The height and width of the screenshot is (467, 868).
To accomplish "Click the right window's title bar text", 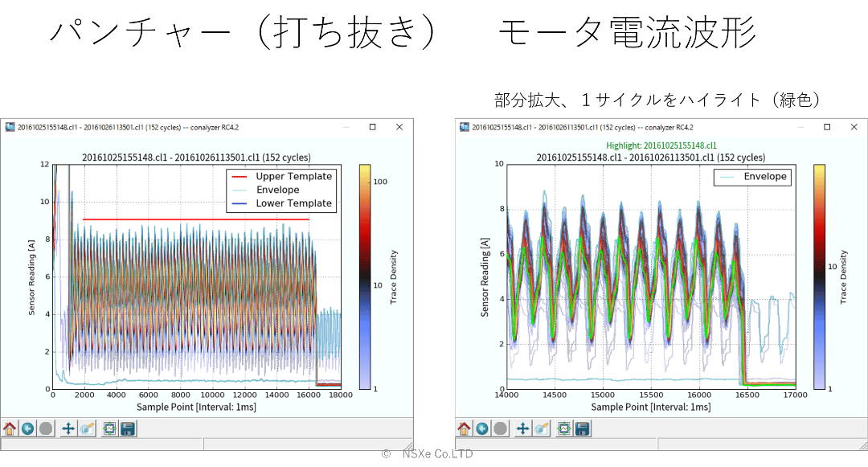I will pos(583,127).
